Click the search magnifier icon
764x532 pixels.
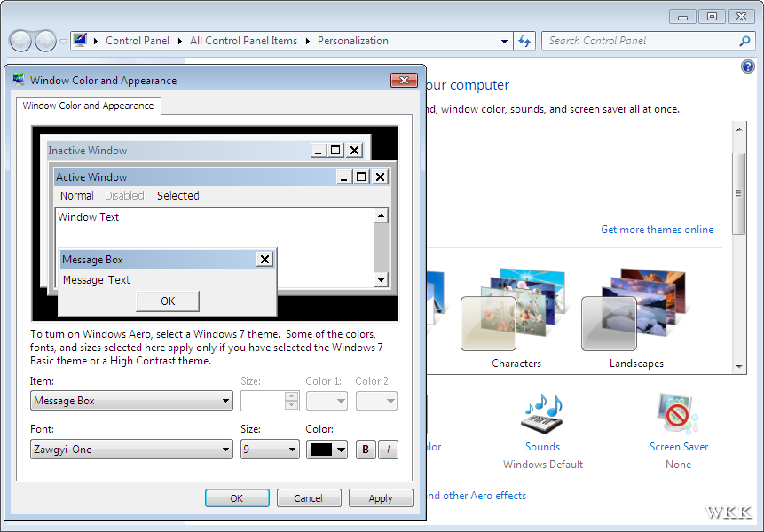tap(744, 41)
